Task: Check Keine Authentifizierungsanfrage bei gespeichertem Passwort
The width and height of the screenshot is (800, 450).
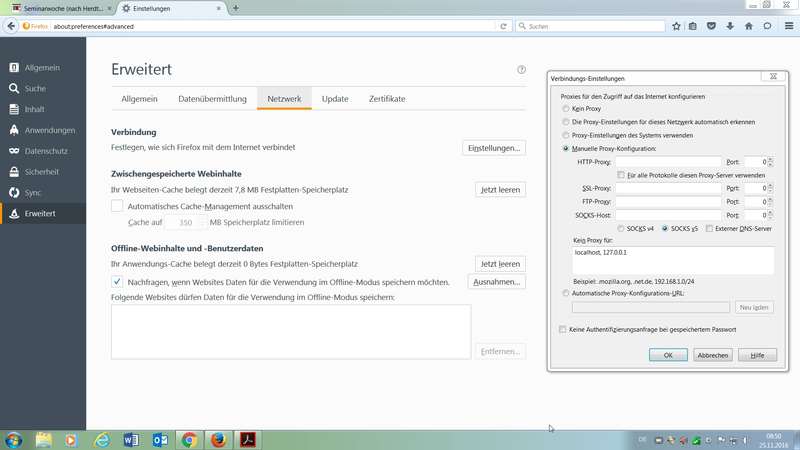Action: coord(562,330)
